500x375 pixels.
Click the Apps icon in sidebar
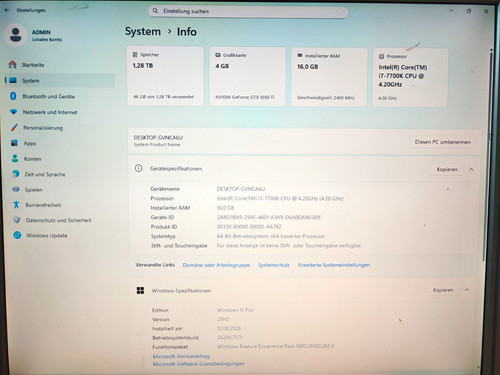14,143
